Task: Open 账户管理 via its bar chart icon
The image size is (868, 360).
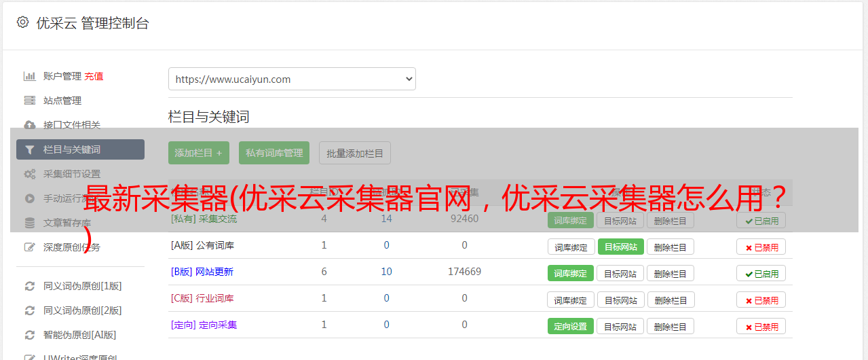Action: pos(29,76)
